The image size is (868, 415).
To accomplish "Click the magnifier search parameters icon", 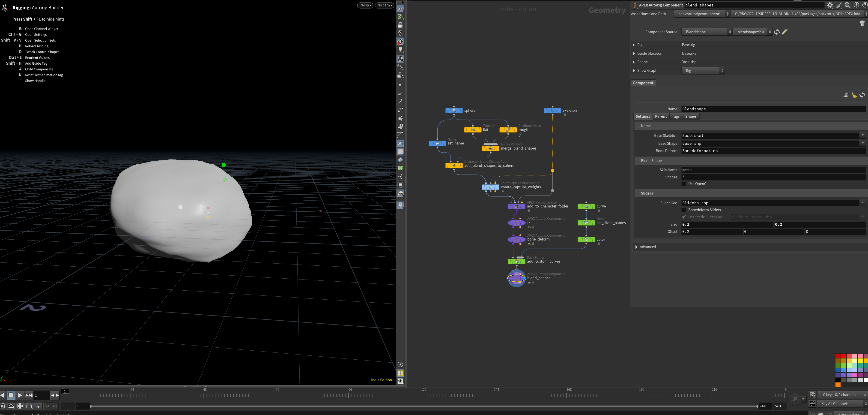I will (x=847, y=5).
